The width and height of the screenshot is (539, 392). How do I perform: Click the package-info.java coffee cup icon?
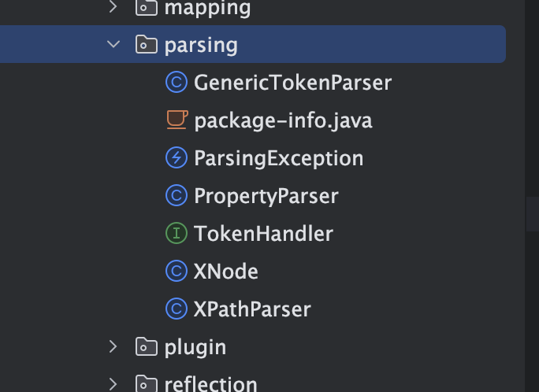pyautogui.click(x=177, y=120)
